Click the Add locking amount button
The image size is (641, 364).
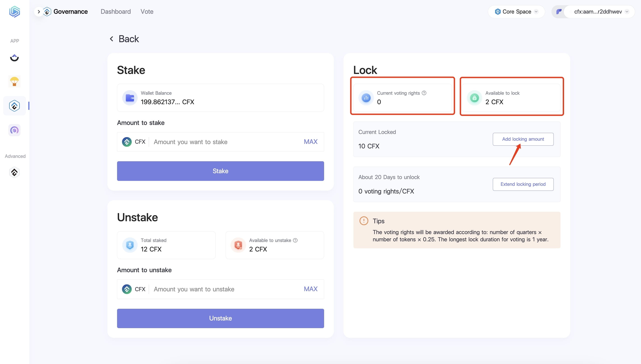tap(523, 139)
